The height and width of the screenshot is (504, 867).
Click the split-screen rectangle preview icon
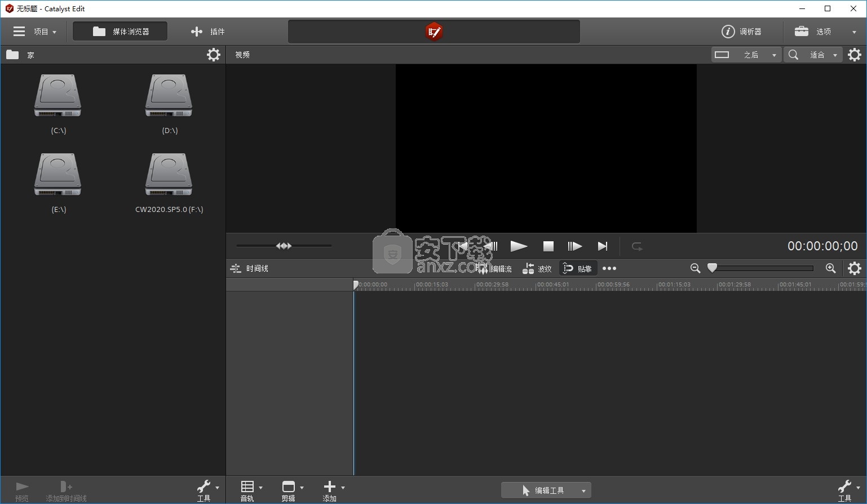pos(722,55)
